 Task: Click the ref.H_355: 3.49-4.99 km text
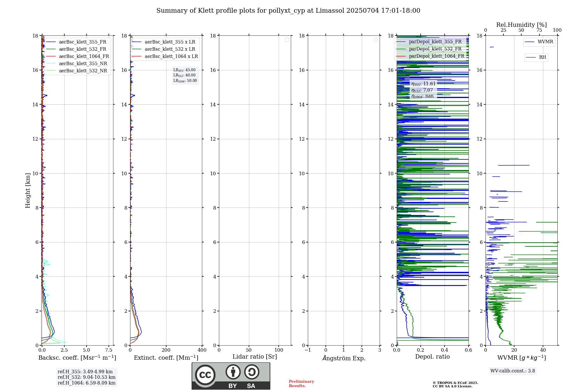pyautogui.click(x=85, y=372)
